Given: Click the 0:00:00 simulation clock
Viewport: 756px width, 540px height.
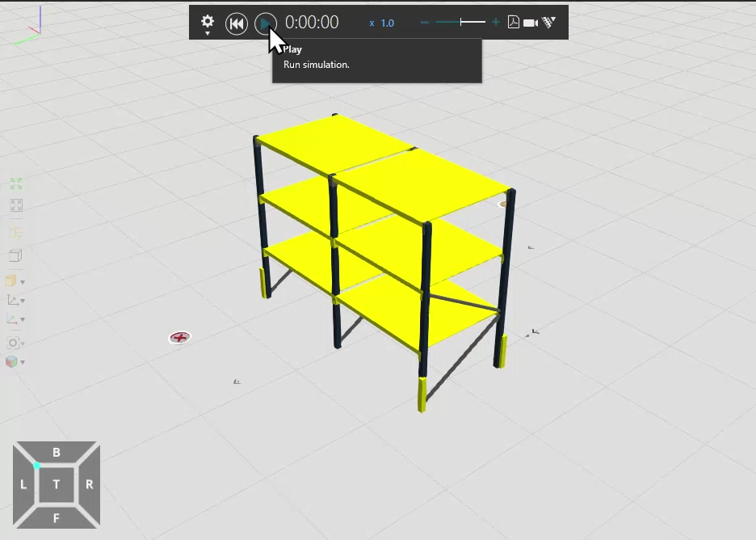Looking at the screenshot, I should pos(312,22).
